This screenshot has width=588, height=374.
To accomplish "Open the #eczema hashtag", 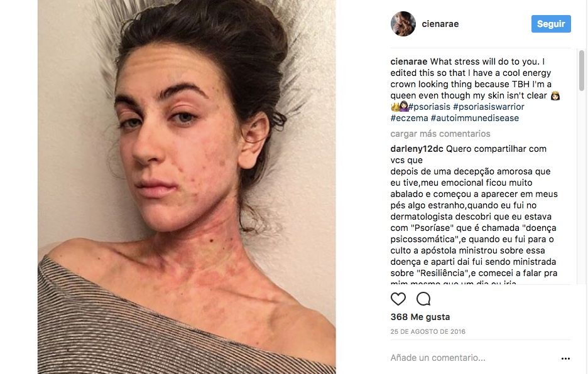I will point(409,118).
